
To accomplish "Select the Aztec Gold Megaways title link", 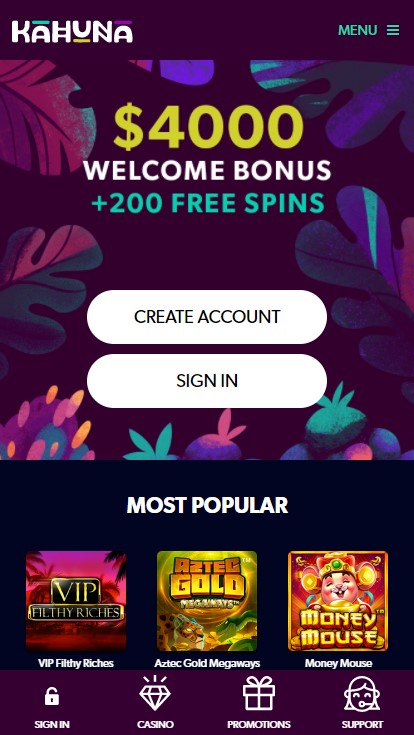I will pyautogui.click(x=207, y=663).
